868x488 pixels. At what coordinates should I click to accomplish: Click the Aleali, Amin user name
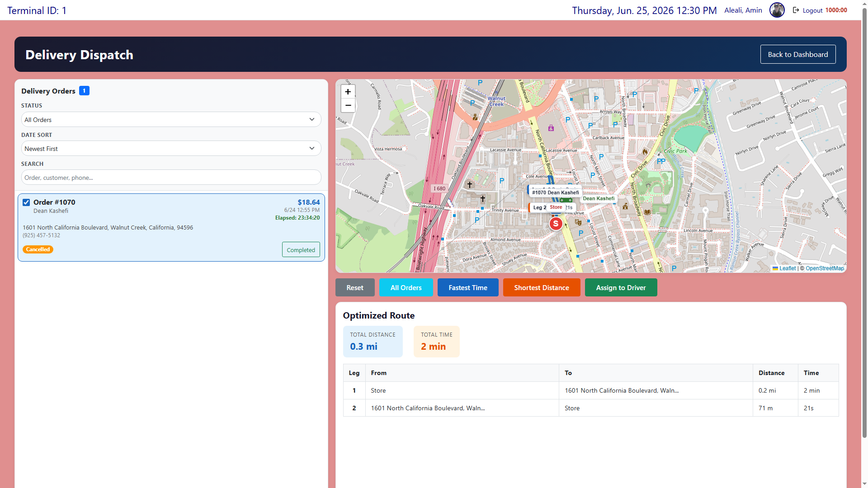click(x=743, y=10)
